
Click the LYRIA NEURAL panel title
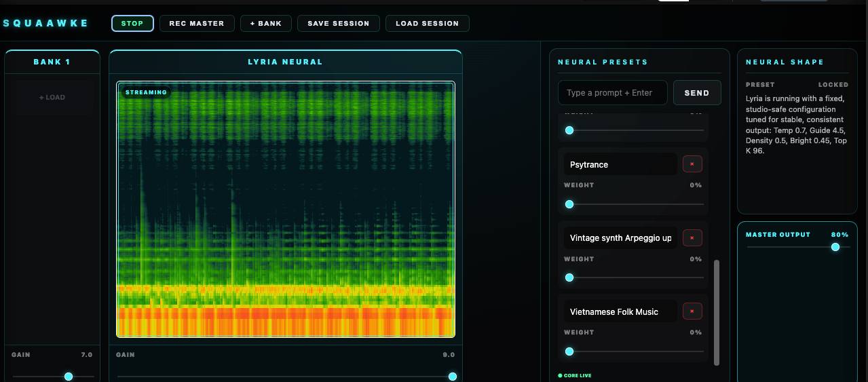[x=286, y=62]
